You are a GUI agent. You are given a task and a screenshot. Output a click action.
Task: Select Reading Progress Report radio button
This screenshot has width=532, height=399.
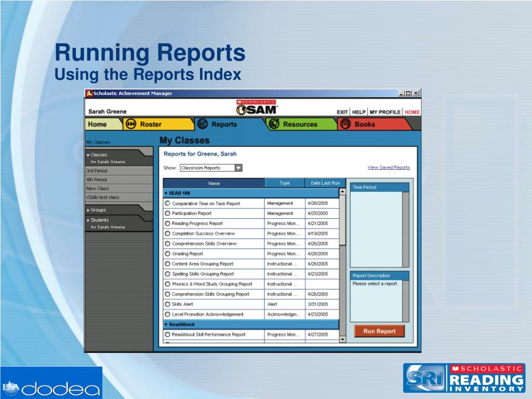point(167,223)
